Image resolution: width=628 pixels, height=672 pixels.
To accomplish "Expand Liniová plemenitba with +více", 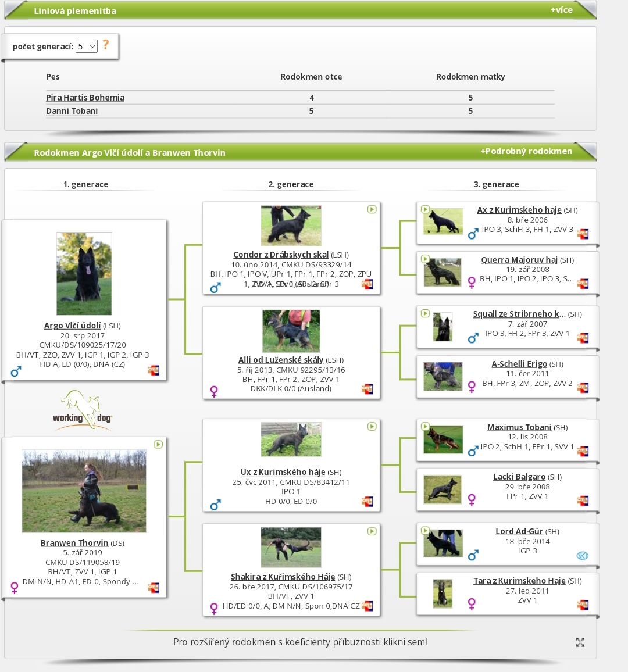I will (x=561, y=10).
